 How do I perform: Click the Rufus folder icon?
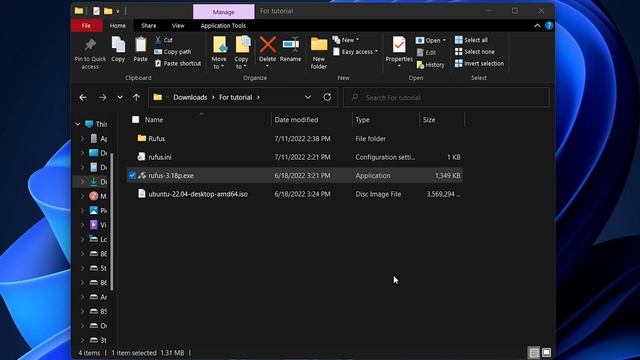tap(142, 138)
